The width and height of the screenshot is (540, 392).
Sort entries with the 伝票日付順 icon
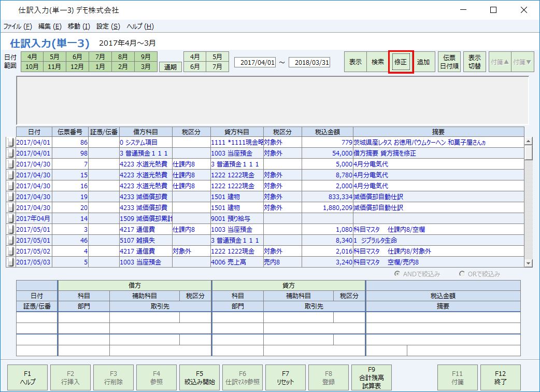(x=449, y=62)
